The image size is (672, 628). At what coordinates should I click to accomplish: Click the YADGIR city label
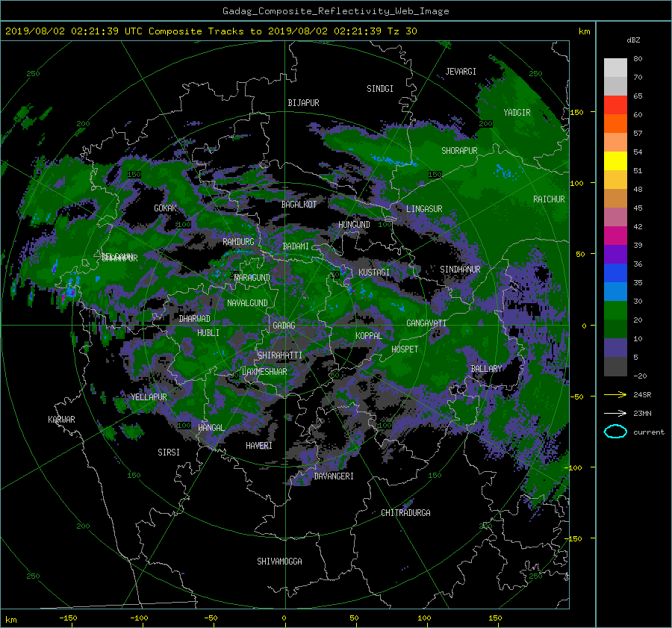pos(517,113)
